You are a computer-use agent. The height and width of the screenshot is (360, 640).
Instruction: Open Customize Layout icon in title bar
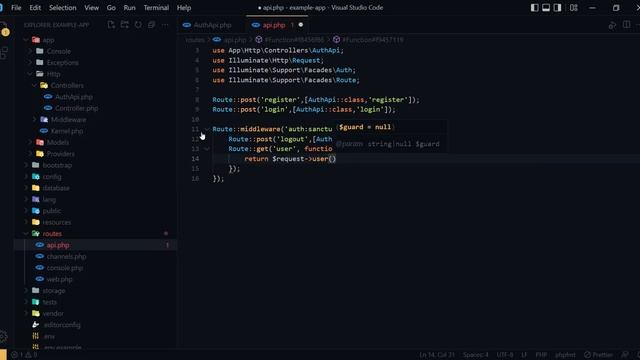pos(573,8)
